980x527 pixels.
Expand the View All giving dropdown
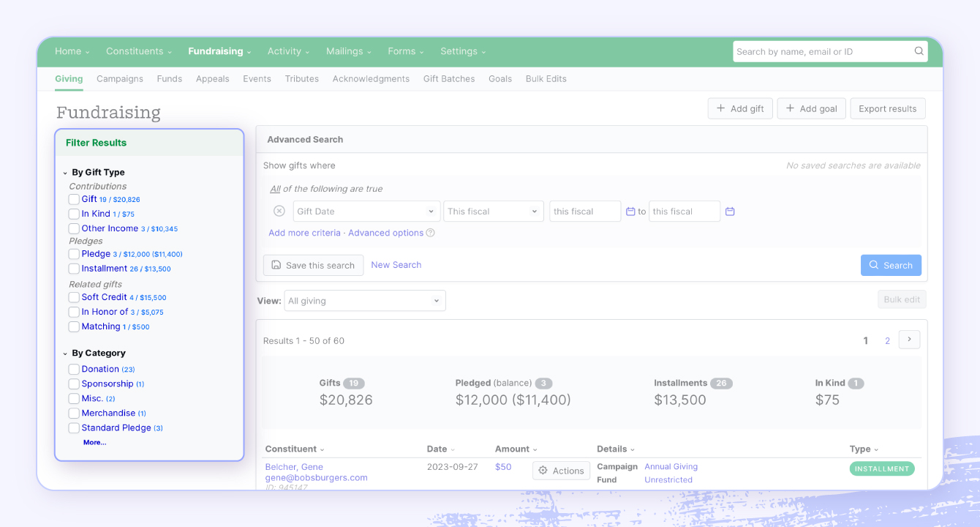pos(364,301)
